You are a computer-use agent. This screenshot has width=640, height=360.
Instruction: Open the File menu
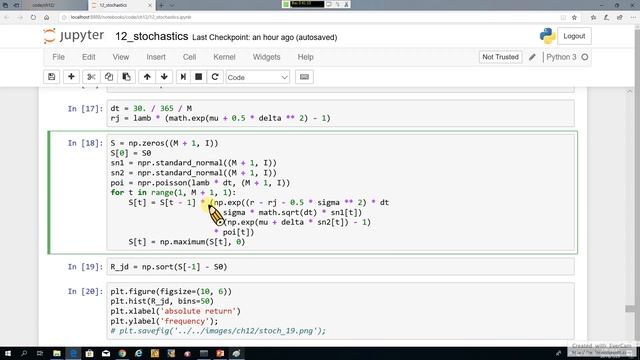click(x=58, y=57)
